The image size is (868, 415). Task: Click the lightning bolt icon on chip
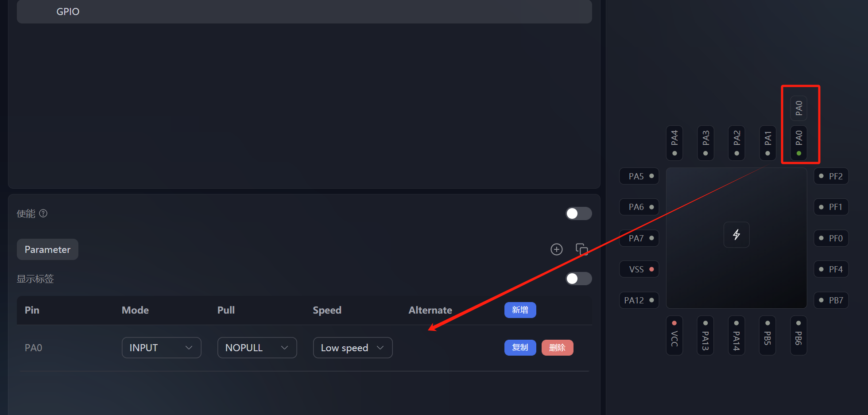736,235
